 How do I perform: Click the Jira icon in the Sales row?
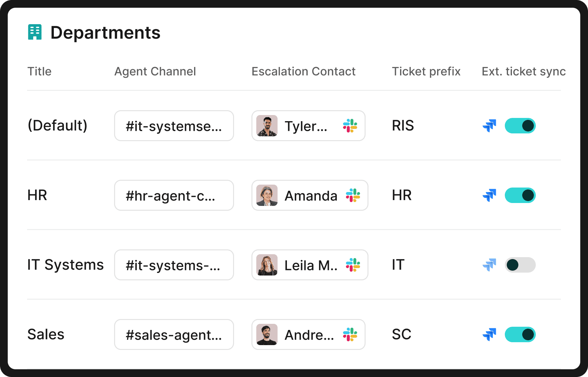[x=489, y=334]
